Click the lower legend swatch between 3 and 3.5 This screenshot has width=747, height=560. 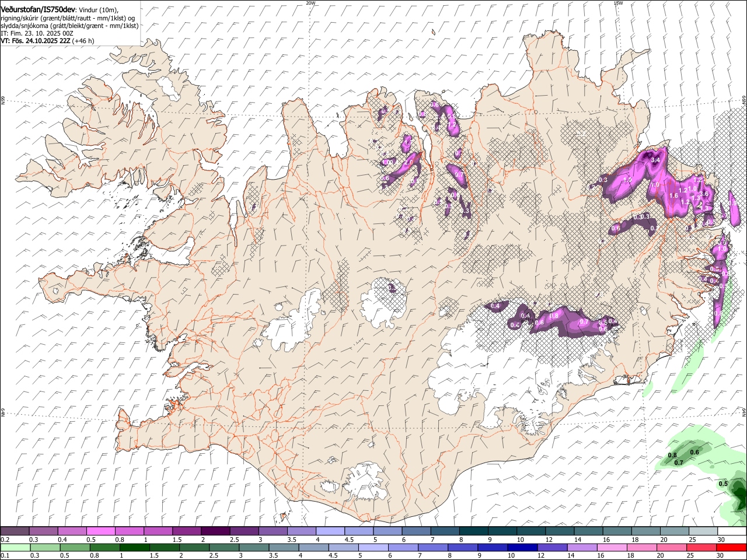[x=254, y=547]
